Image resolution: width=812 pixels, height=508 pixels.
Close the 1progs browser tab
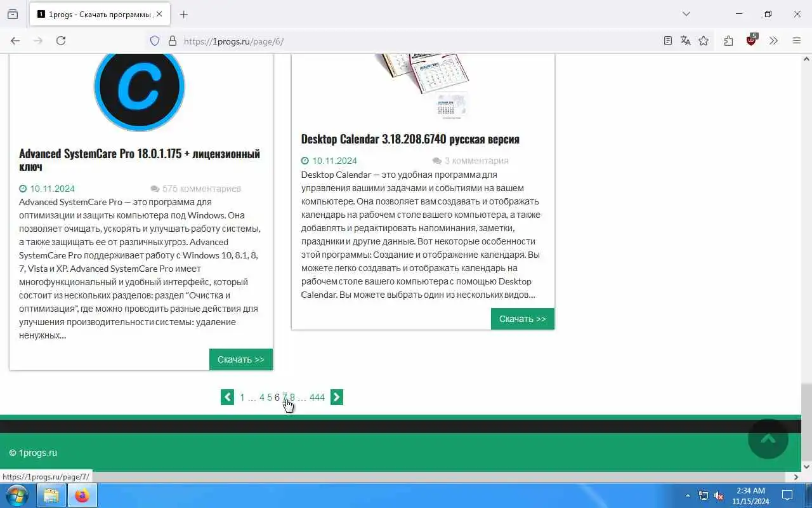coord(159,14)
